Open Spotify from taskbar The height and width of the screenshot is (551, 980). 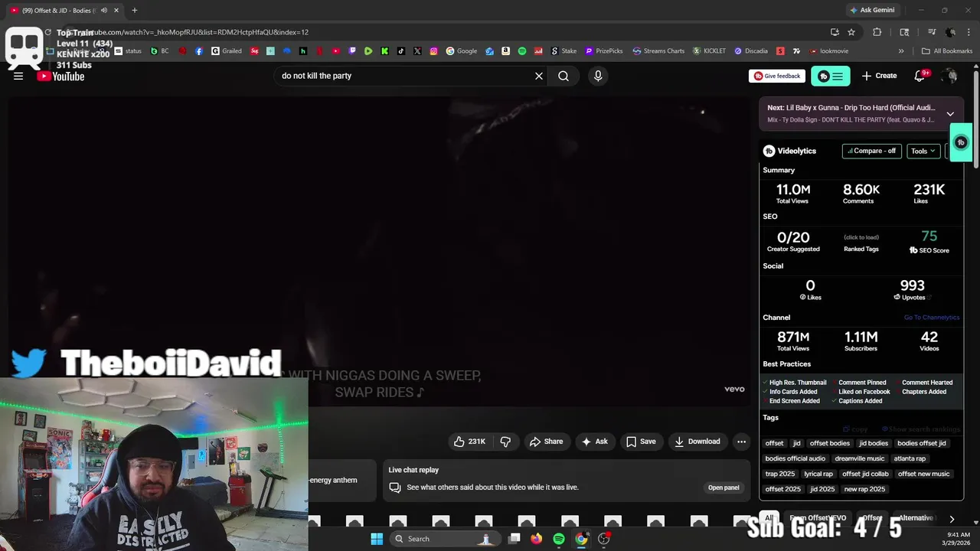coord(559,539)
